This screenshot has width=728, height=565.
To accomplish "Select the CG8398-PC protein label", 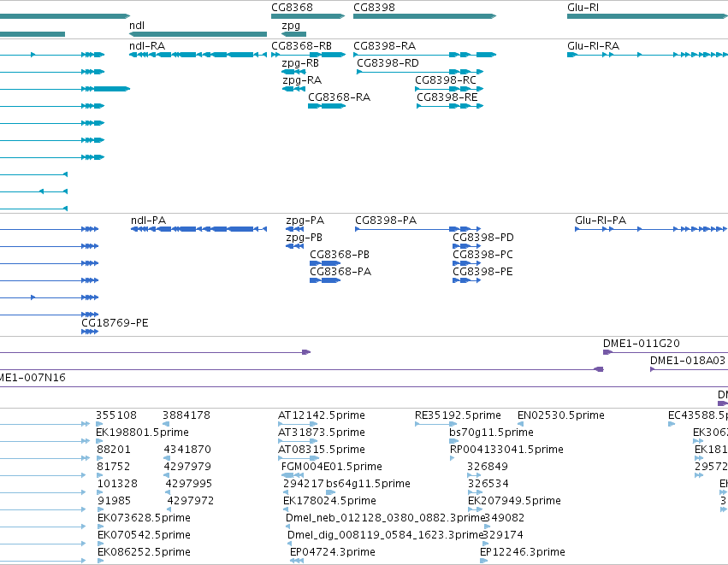I will [x=482, y=255].
